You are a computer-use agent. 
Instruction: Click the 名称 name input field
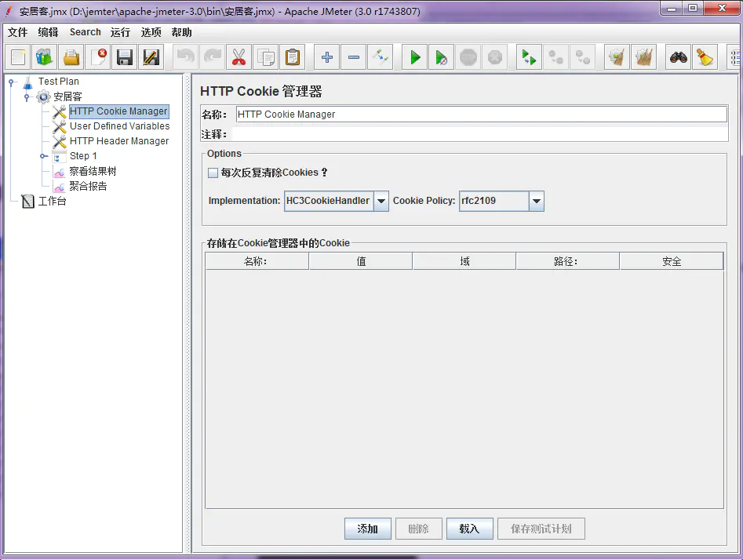[x=482, y=115]
